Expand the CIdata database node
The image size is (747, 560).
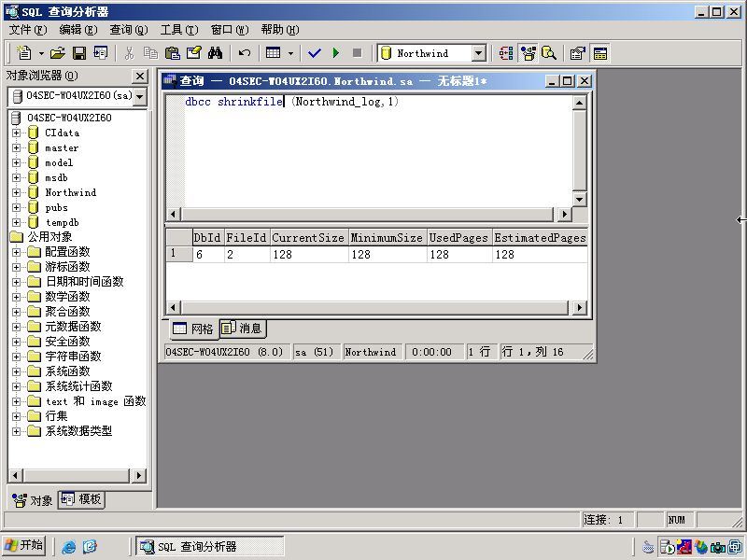coord(16,133)
